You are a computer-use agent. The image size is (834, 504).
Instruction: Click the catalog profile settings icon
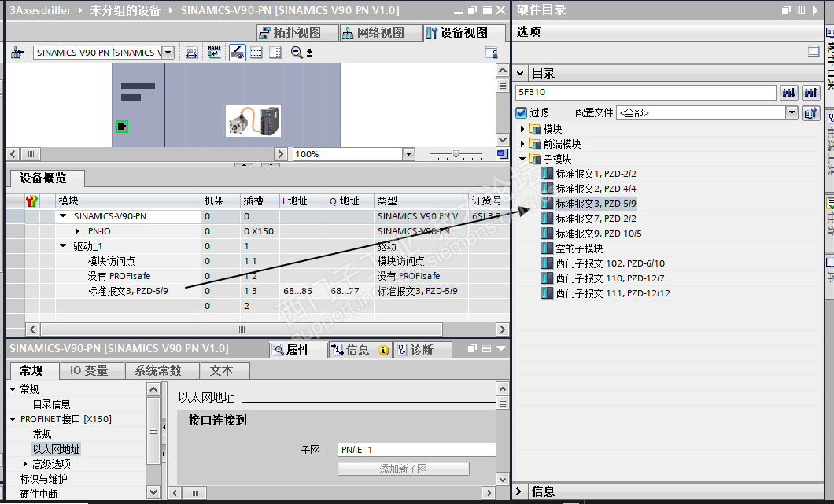point(810,112)
